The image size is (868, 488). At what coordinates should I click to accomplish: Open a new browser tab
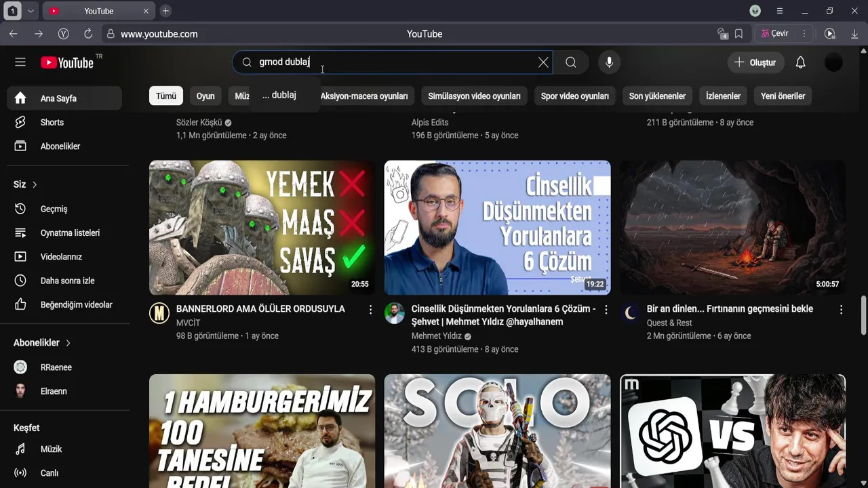point(165,11)
